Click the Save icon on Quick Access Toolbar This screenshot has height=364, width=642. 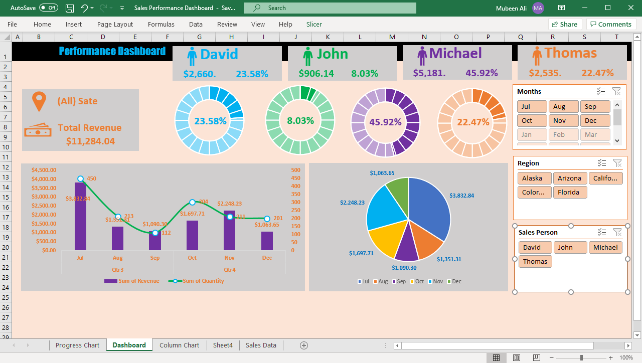(x=69, y=8)
